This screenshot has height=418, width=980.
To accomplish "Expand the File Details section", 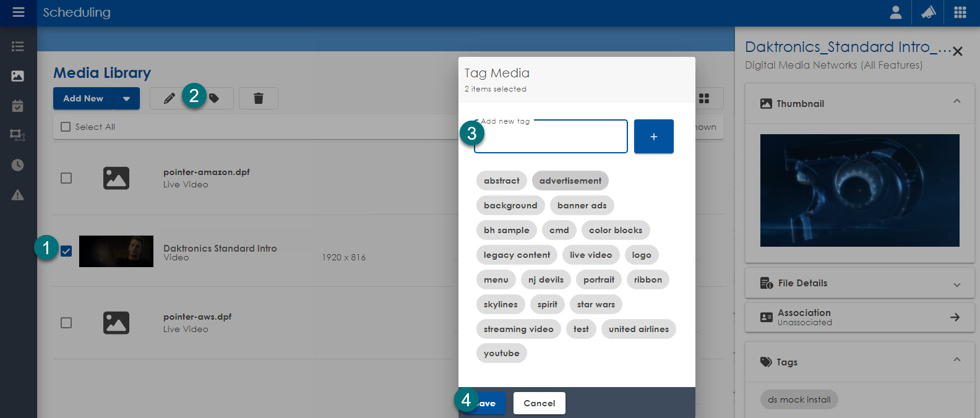I will [x=956, y=284].
